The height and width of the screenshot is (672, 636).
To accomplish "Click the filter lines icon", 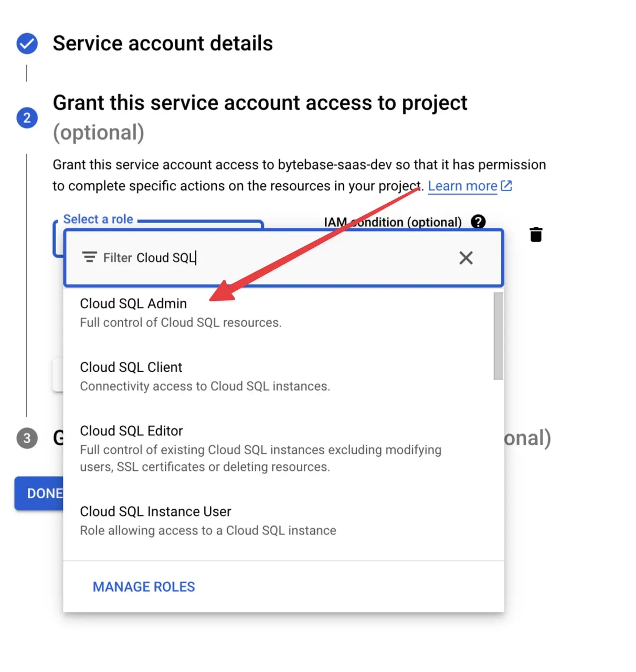I will pos(90,257).
